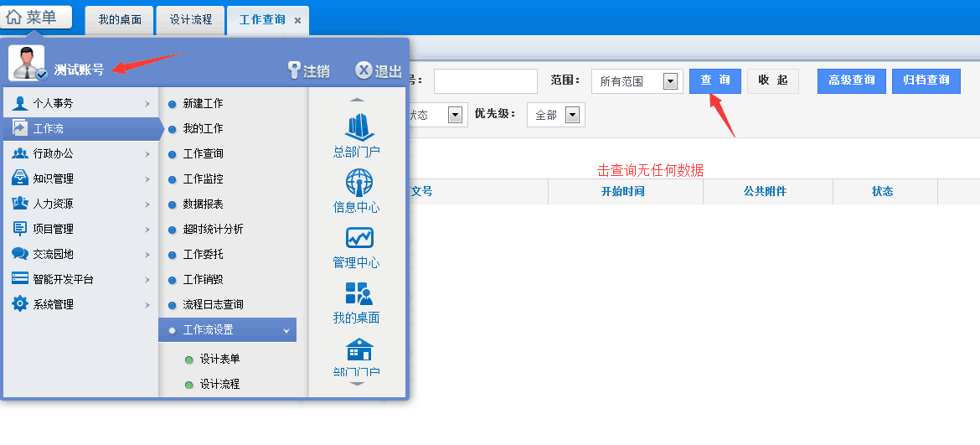Click the 退出 exit icon
The width and height of the screenshot is (980, 445).
364,70
